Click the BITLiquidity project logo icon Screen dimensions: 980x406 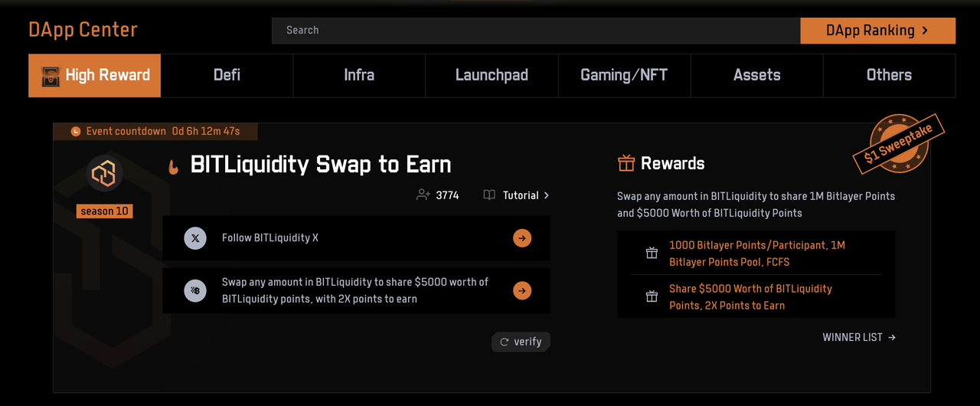click(x=103, y=174)
